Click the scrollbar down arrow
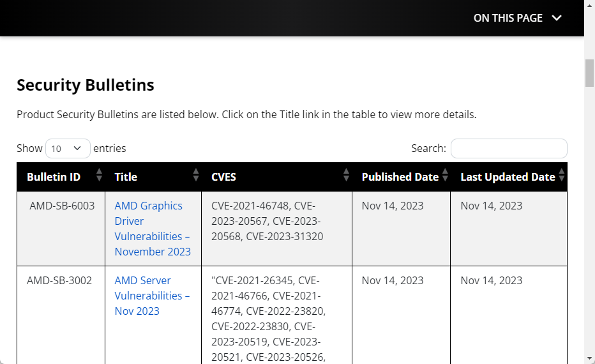595x364 pixels. [x=589, y=358]
